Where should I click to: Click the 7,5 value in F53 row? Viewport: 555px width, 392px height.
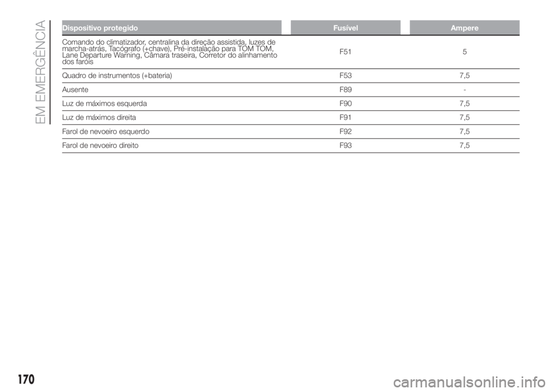click(x=465, y=75)
